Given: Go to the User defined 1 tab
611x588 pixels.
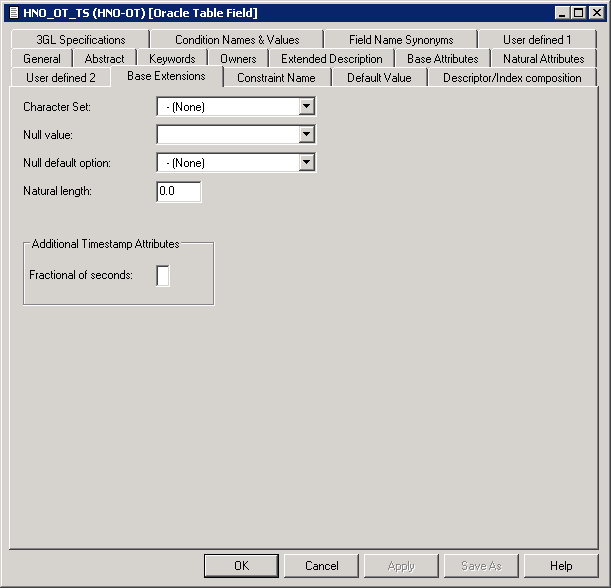Looking at the screenshot, I should (537, 40).
